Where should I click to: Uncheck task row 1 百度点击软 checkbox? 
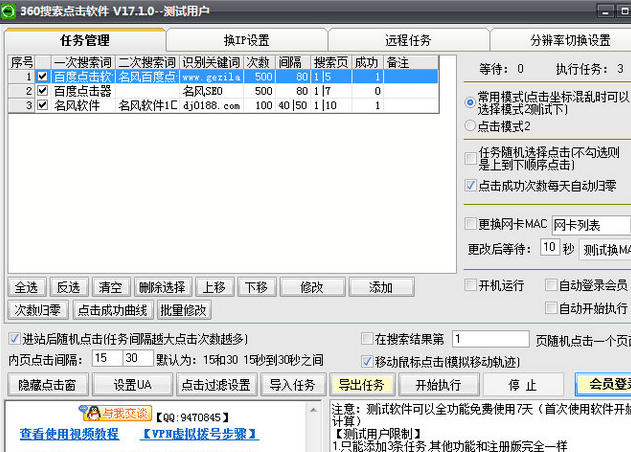click(x=42, y=76)
